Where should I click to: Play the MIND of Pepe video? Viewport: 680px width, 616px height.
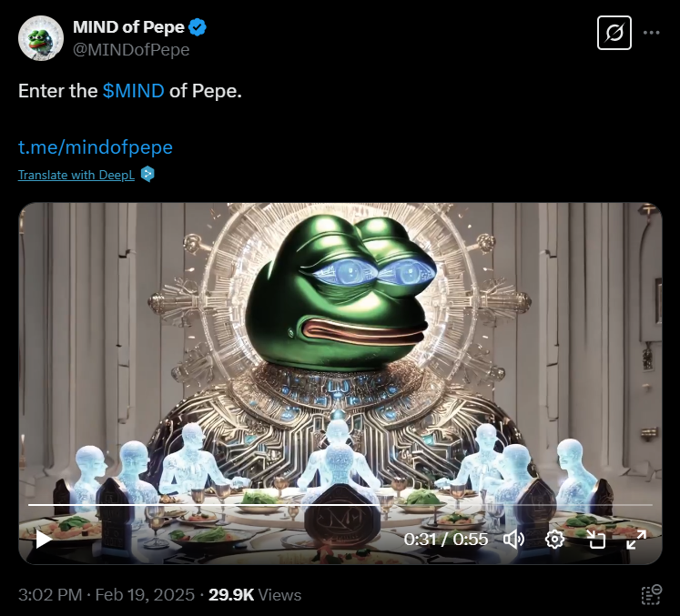[x=44, y=540]
